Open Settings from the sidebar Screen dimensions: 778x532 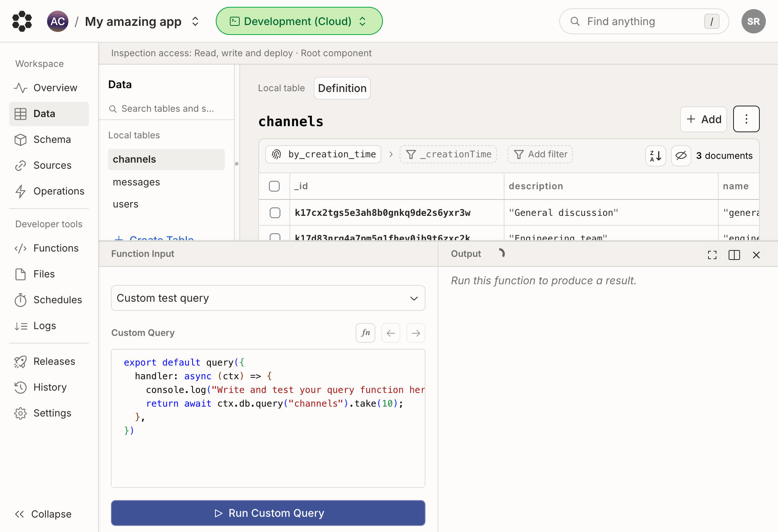click(x=49, y=413)
